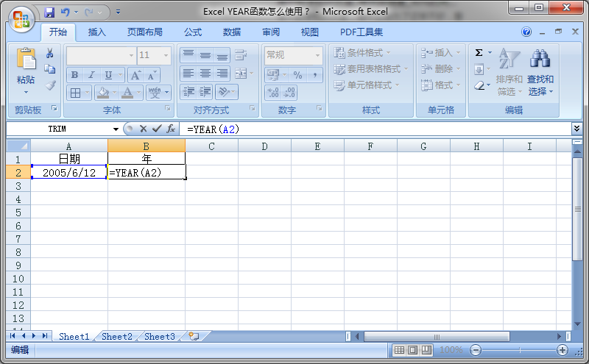Toggle Italic formatting
Image resolution: width=589 pixels, height=364 pixels.
click(x=91, y=75)
